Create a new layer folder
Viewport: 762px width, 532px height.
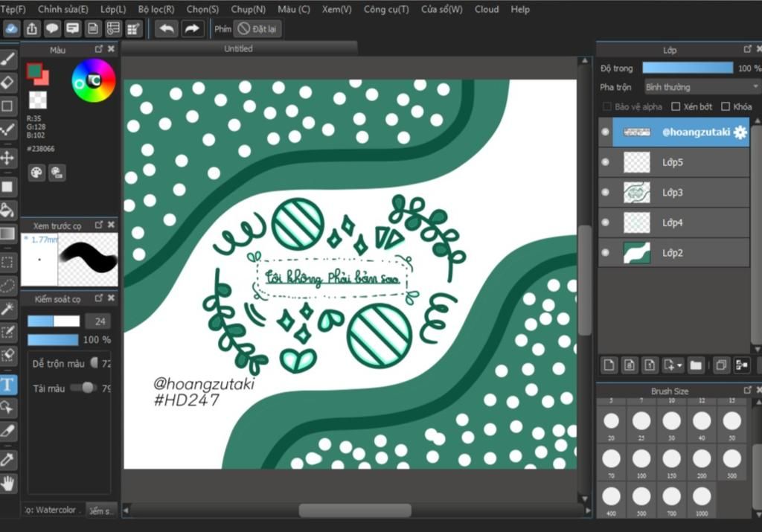coord(696,365)
